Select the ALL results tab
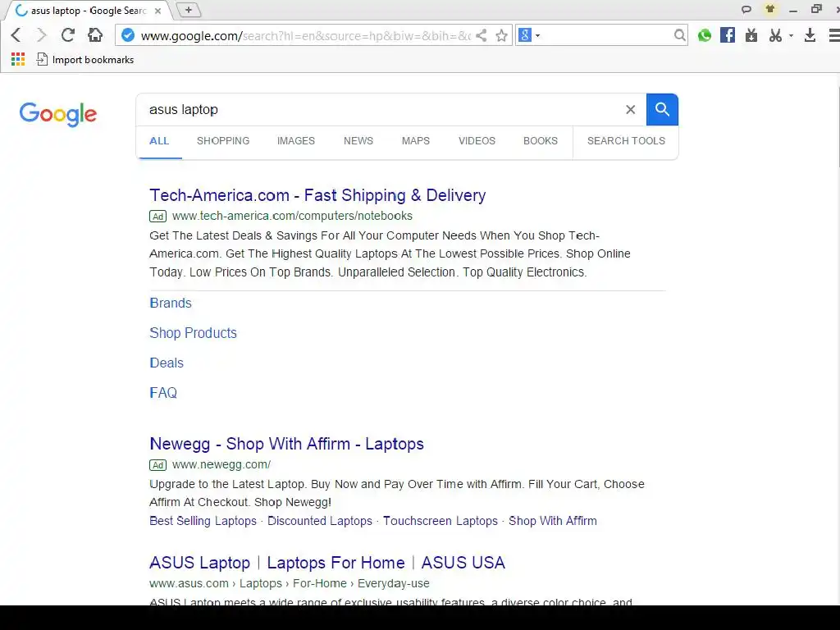840x630 pixels. (x=159, y=141)
